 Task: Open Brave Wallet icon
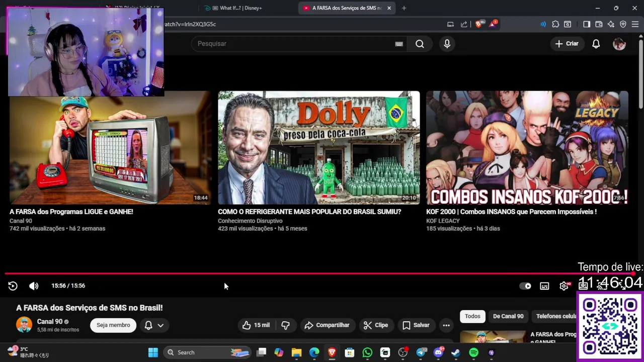pos(599,24)
